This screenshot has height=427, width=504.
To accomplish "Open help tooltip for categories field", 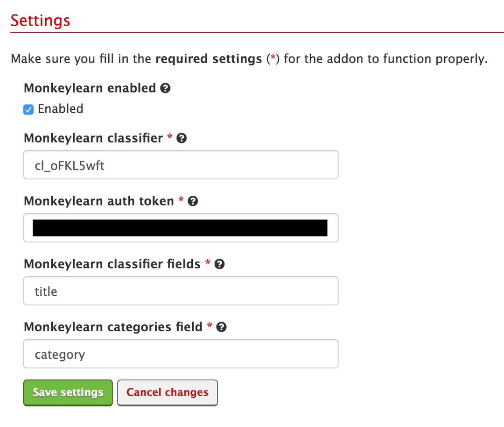I will [222, 327].
